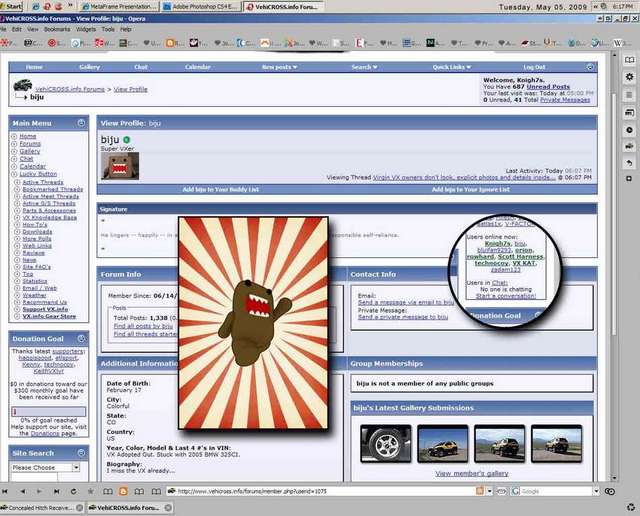This screenshot has height=516, width=640.
Task: Switch to Adobe Photoshop CS4 in taskbar
Action: tap(201, 7)
